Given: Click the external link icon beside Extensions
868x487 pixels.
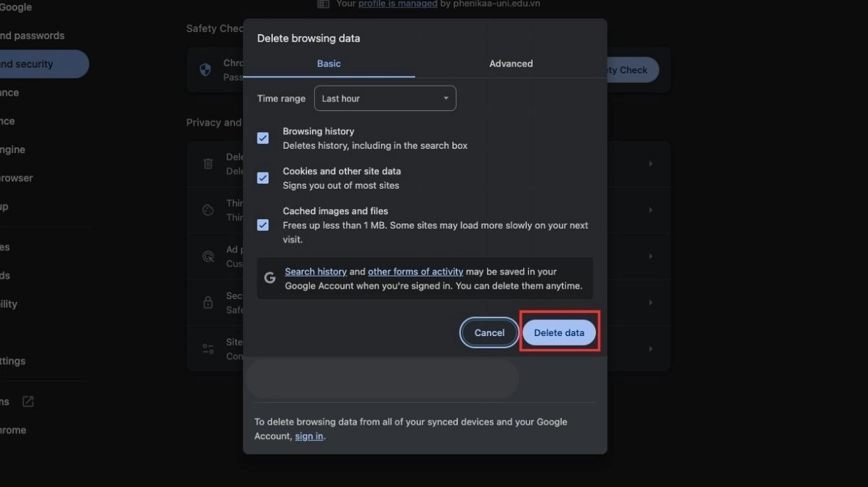Looking at the screenshot, I should 27,401.
